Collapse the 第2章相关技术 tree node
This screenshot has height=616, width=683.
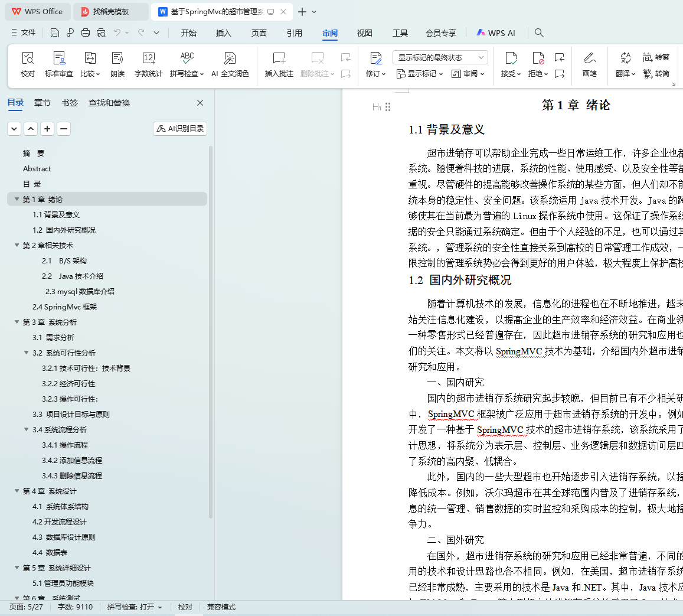(17, 245)
